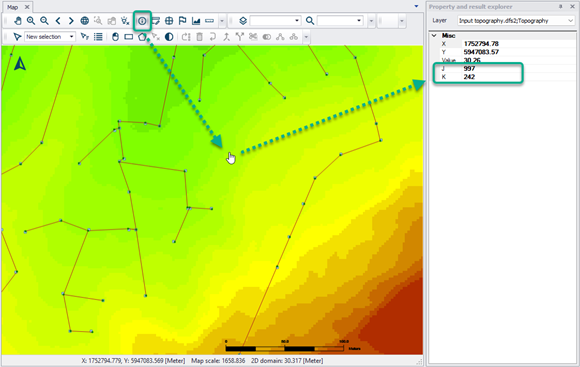Viewport: 580px width, 367px height.
Task: Expand first toolbar overflow arrow
Action: (222, 21)
